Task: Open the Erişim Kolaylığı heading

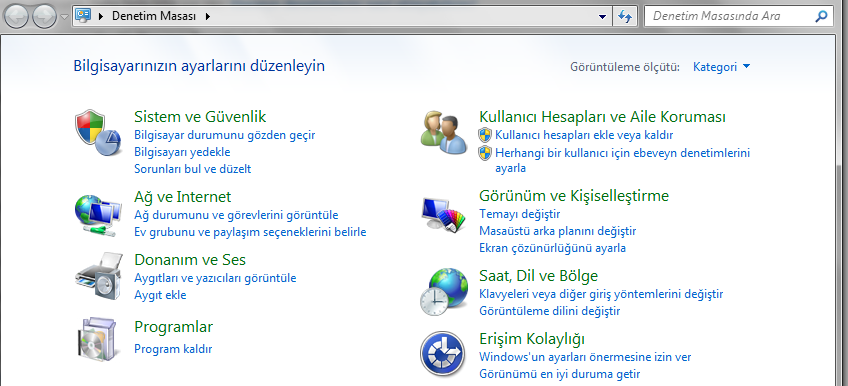Action: pyautogui.click(x=532, y=339)
